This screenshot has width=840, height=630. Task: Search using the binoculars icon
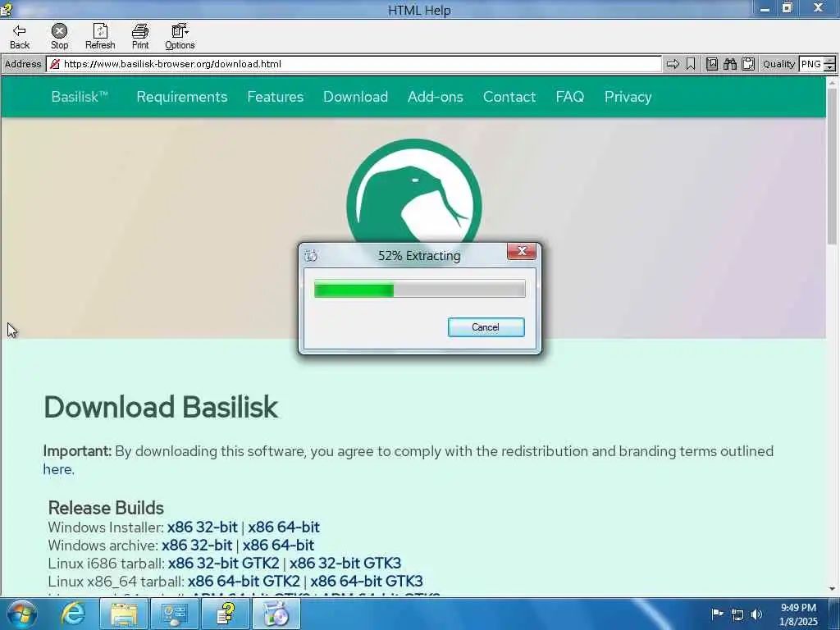(729, 64)
